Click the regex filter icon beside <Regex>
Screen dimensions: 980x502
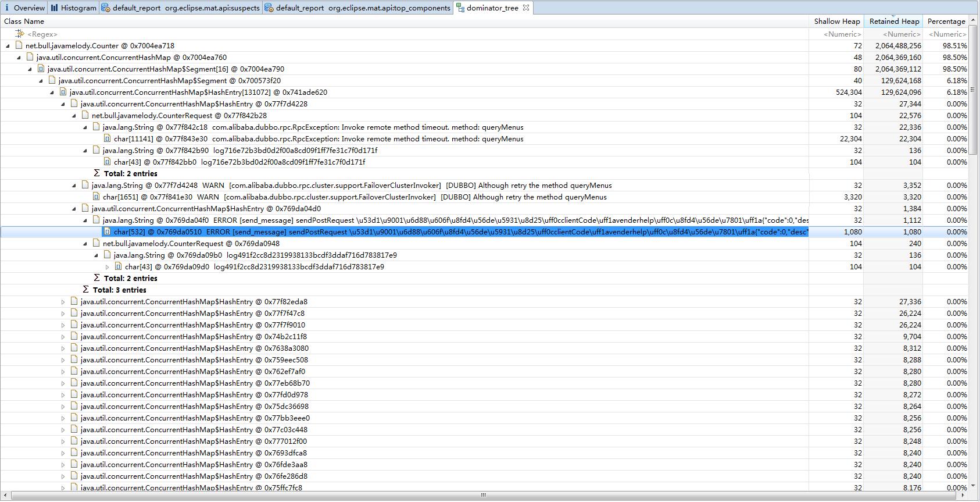point(20,34)
